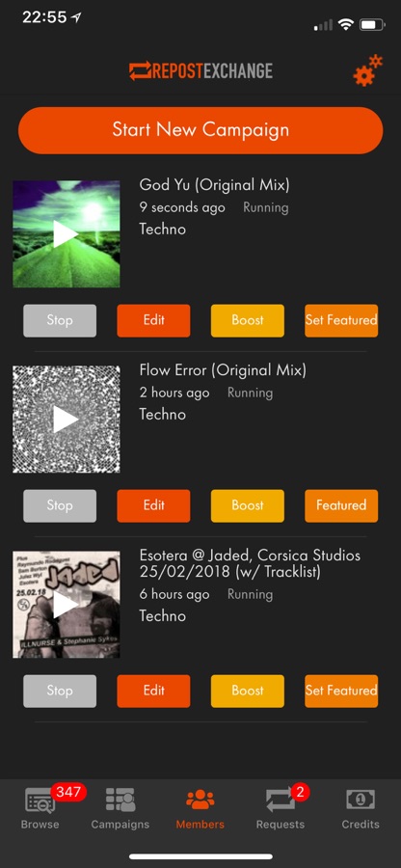Screen dimensions: 401x868
Task: Open the Credits tab
Action: point(361,808)
